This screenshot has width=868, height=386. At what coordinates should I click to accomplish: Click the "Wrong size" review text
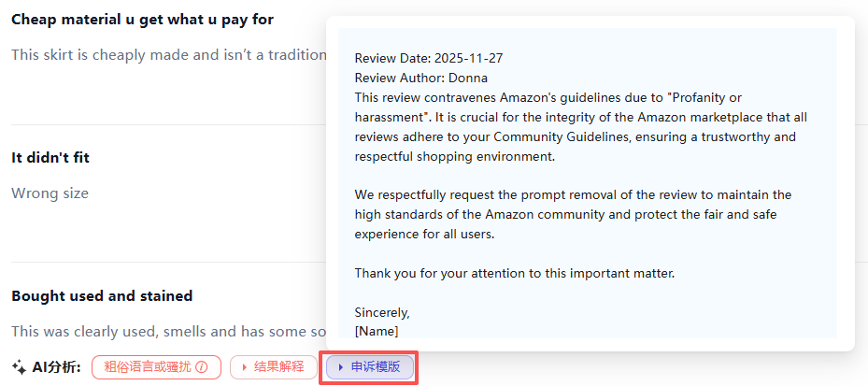(50, 193)
